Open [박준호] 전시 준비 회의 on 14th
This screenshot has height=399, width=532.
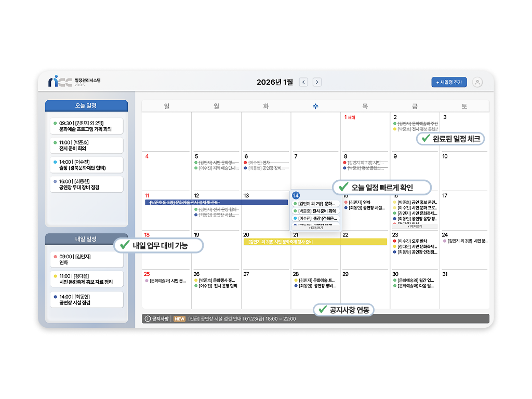316,211
